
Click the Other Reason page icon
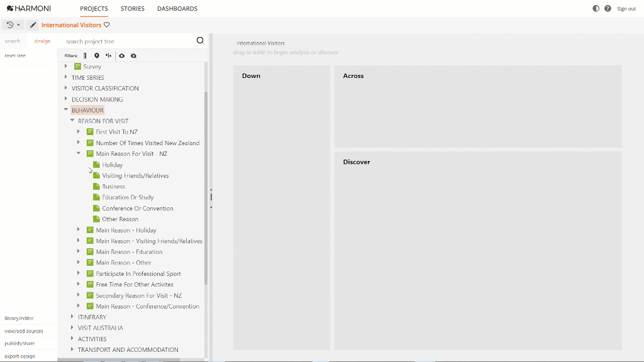point(96,219)
